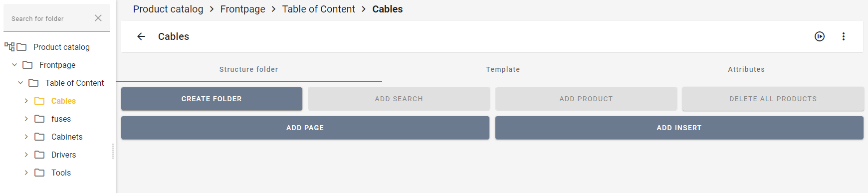Expand the Cables folder chevron

[x=26, y=101]
